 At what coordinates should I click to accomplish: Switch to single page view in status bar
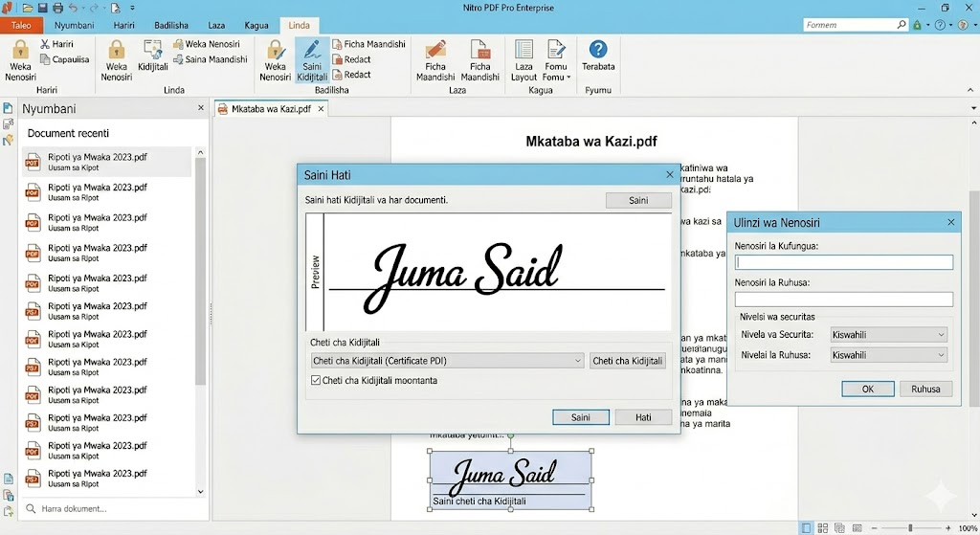click(806, 528)
